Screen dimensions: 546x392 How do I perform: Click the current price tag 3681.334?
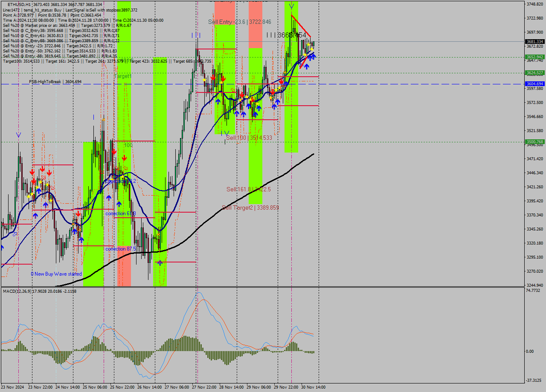tap(534, 42)
